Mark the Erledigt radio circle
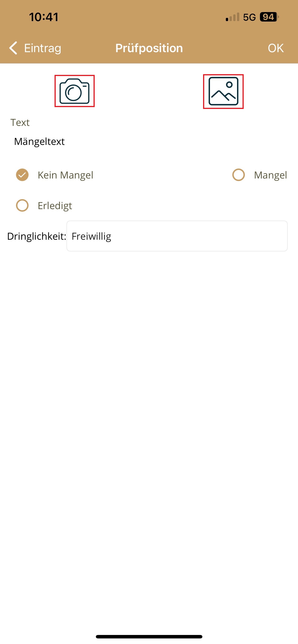 (x=22, y=205)
